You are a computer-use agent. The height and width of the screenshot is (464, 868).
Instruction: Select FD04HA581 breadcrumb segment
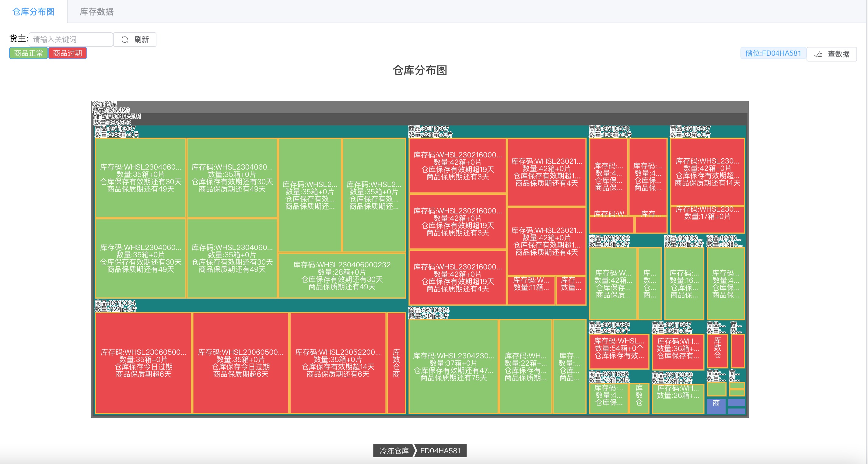click(440, 451)
